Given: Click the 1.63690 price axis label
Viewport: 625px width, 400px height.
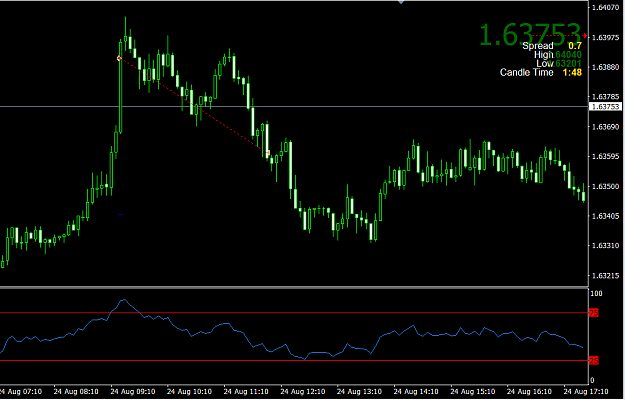Looking at the screenshot, I should point(605,127).
